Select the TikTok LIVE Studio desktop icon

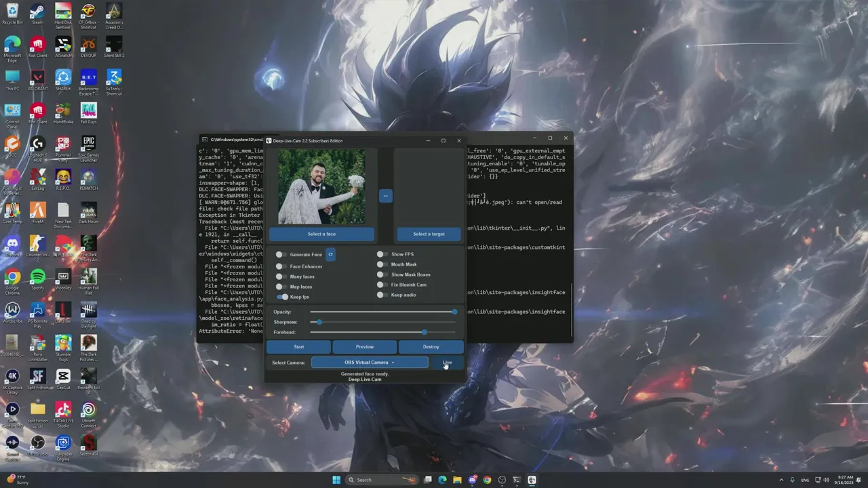pyautogui.click(x=63, y=415)
